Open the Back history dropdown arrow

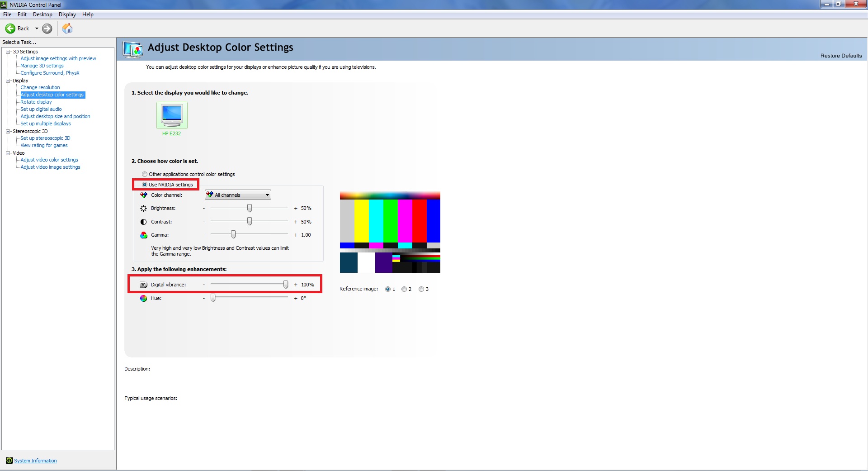37,29
